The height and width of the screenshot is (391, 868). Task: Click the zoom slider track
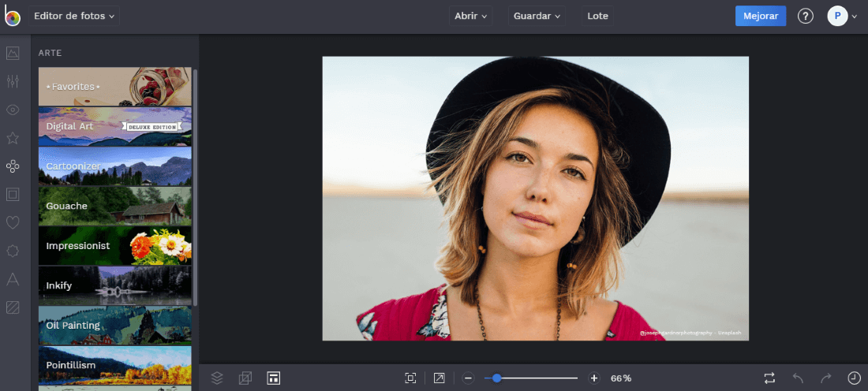544,378
